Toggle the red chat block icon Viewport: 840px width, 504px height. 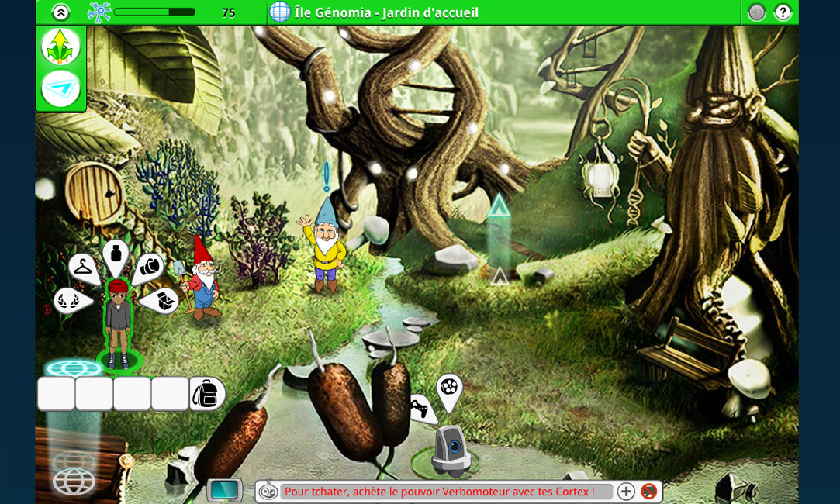[649, 491]
